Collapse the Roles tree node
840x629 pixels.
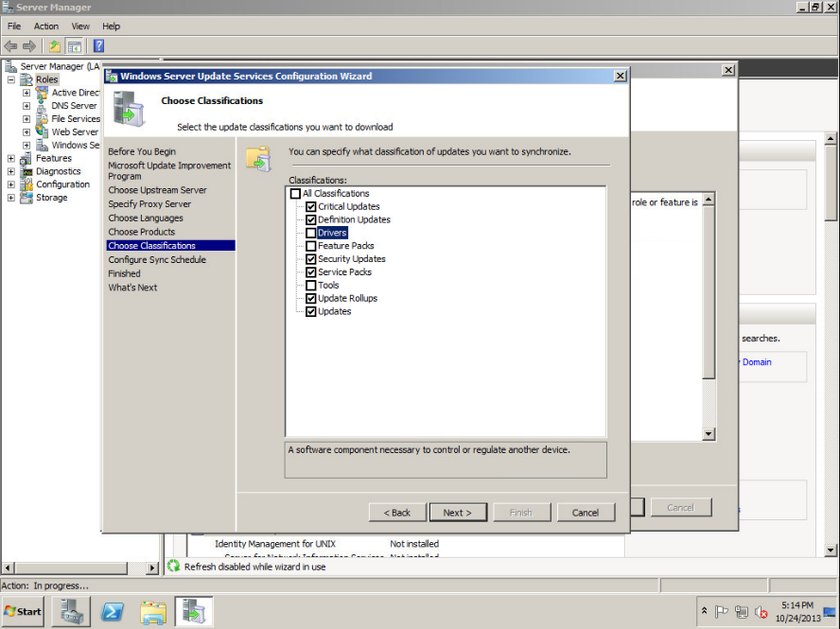click(11, 79)
